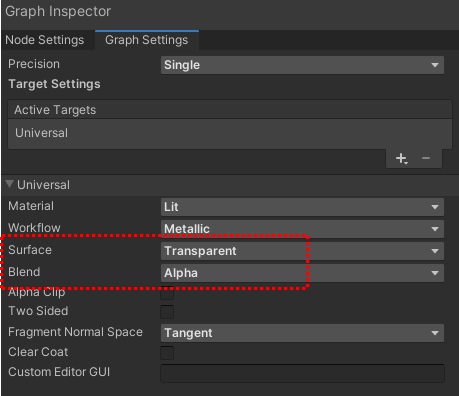Click the Active Targets header
Screen dimensions: 459x396
pos(230,110)
